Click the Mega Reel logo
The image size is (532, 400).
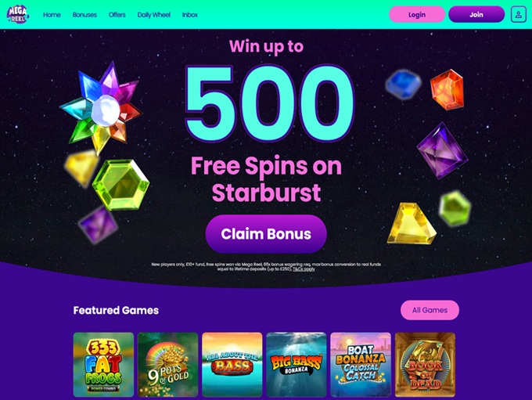(x=18, y=14)
